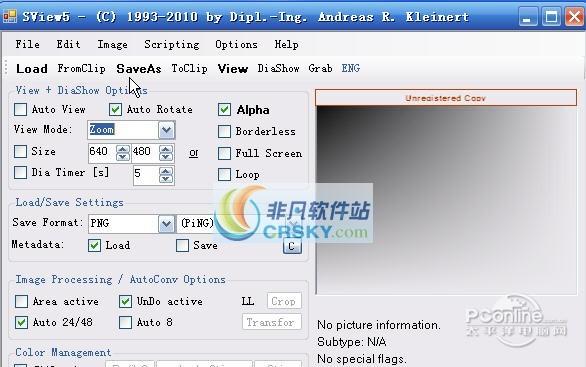Screen dimensions: 586x367
Task: Toggle Auto 24/48 checkbox
Action: coord(21,323)
